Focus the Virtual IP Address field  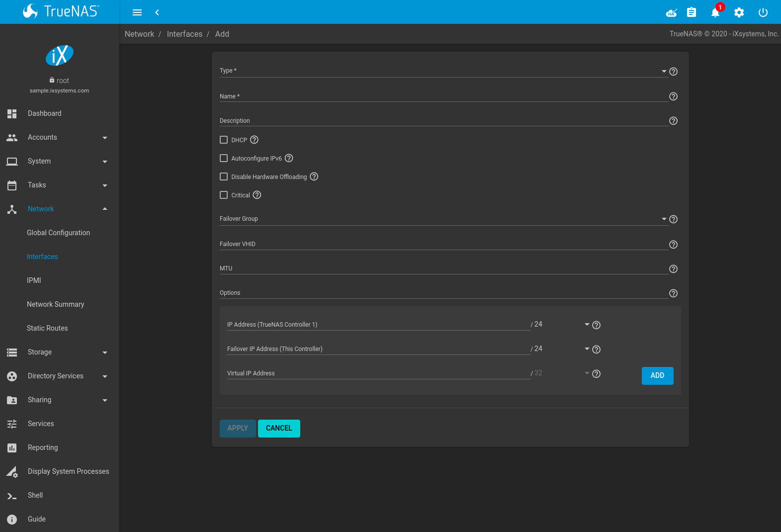click(x=379, y=373)
